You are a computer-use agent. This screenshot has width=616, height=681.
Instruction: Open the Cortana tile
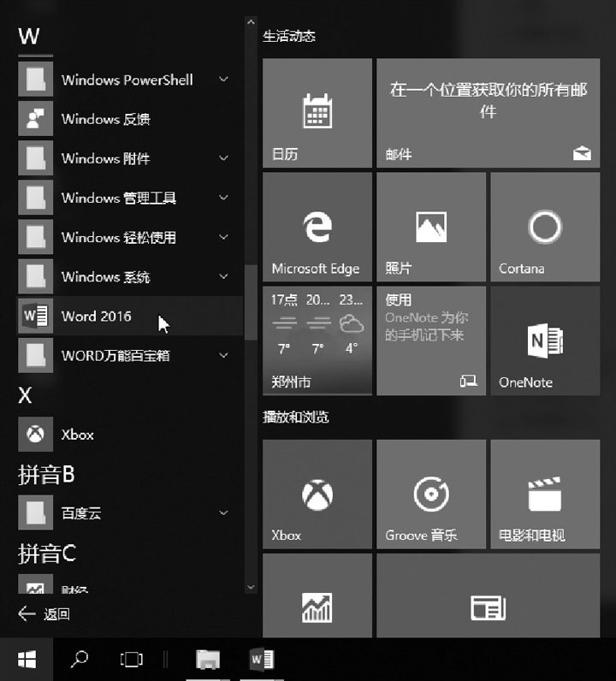(544, 227)
